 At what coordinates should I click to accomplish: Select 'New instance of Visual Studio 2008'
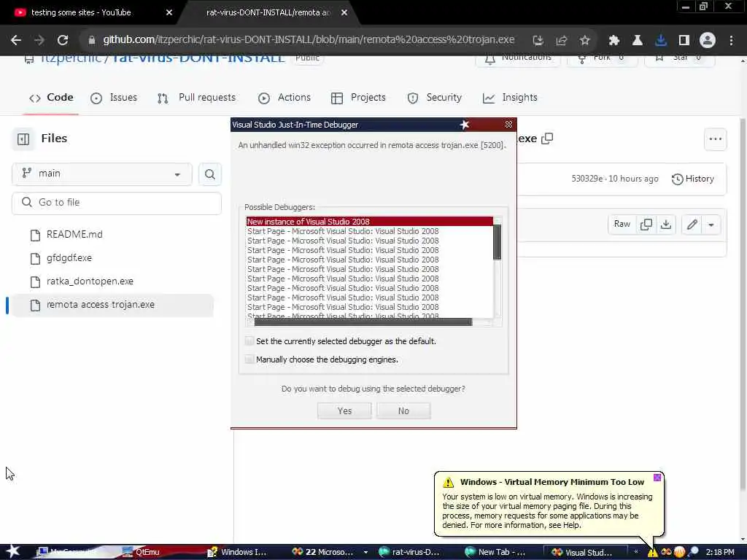click(370, 222)
